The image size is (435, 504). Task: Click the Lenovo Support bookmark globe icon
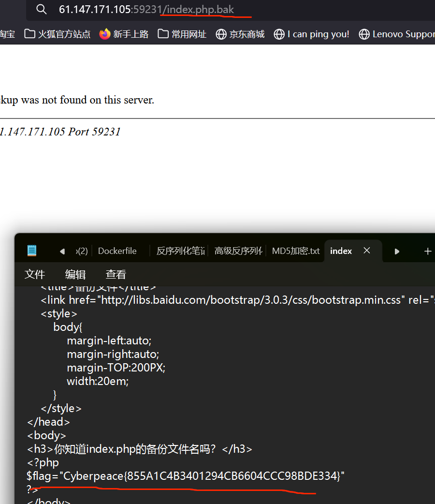(x=364, y=34)
